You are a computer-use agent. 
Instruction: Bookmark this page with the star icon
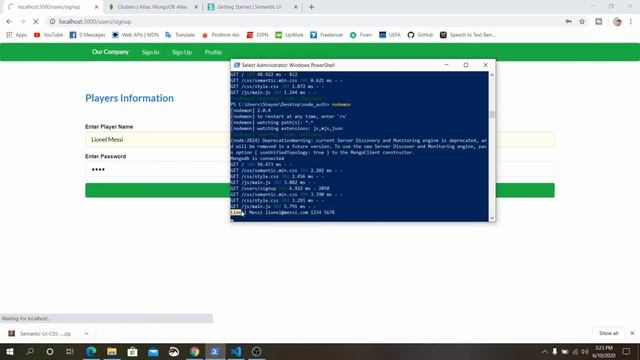(x=582, y=22)
